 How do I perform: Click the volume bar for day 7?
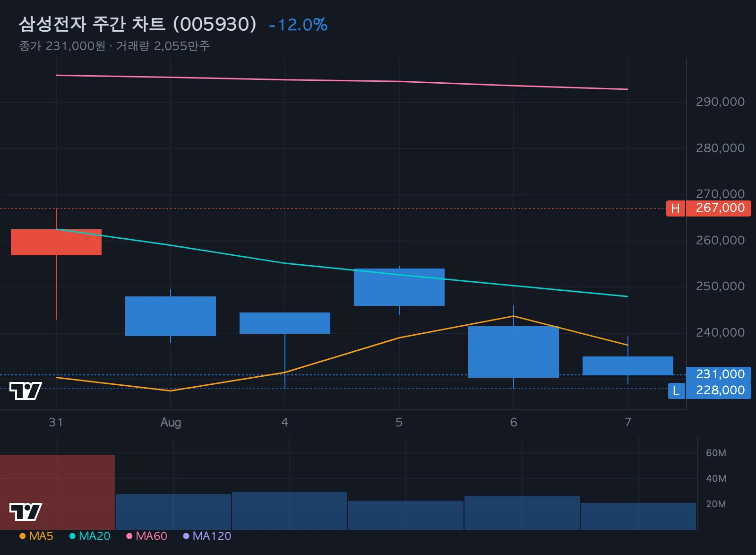click(638, 516)
